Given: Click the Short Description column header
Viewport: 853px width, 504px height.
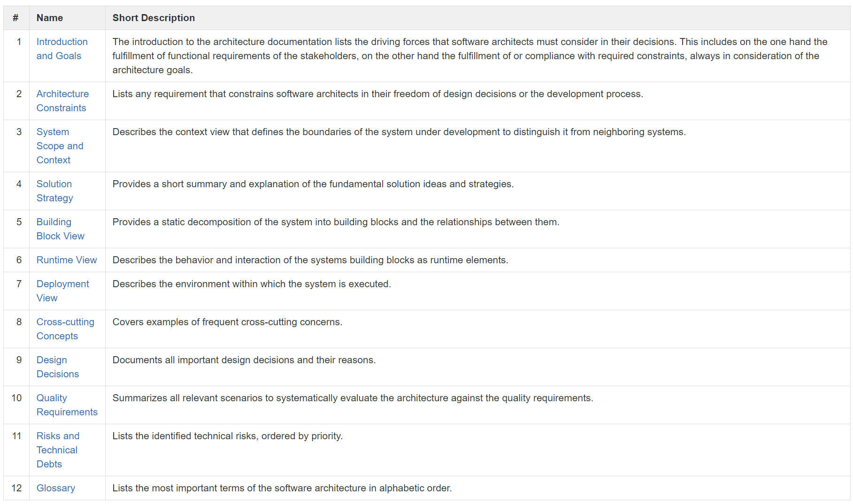Looking at the screenshot, I should point(154,18).
